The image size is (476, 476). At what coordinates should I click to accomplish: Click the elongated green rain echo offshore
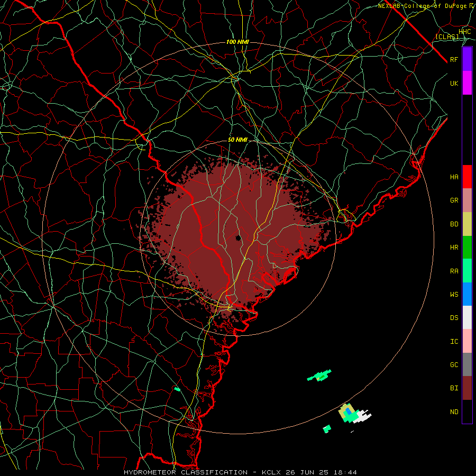(x=319, y=376)
